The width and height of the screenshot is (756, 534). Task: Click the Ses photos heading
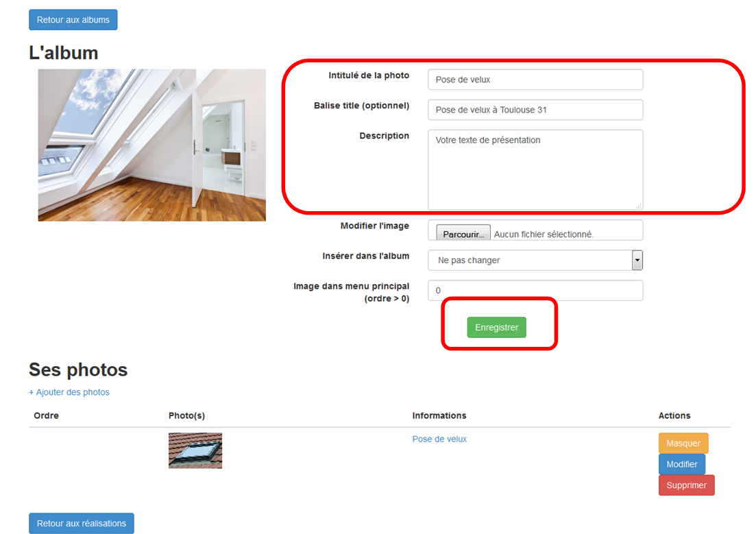pos(78,369)
